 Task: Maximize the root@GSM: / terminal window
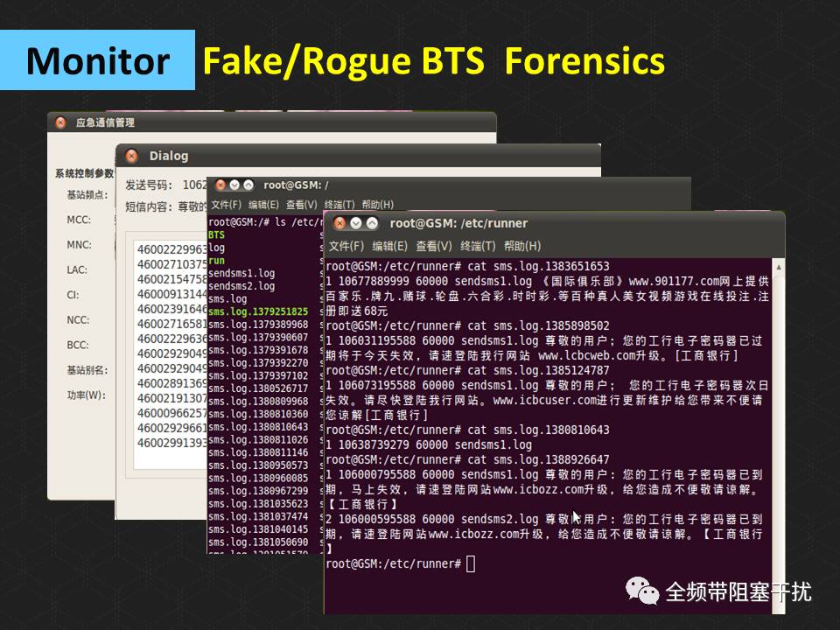(248, 185)
